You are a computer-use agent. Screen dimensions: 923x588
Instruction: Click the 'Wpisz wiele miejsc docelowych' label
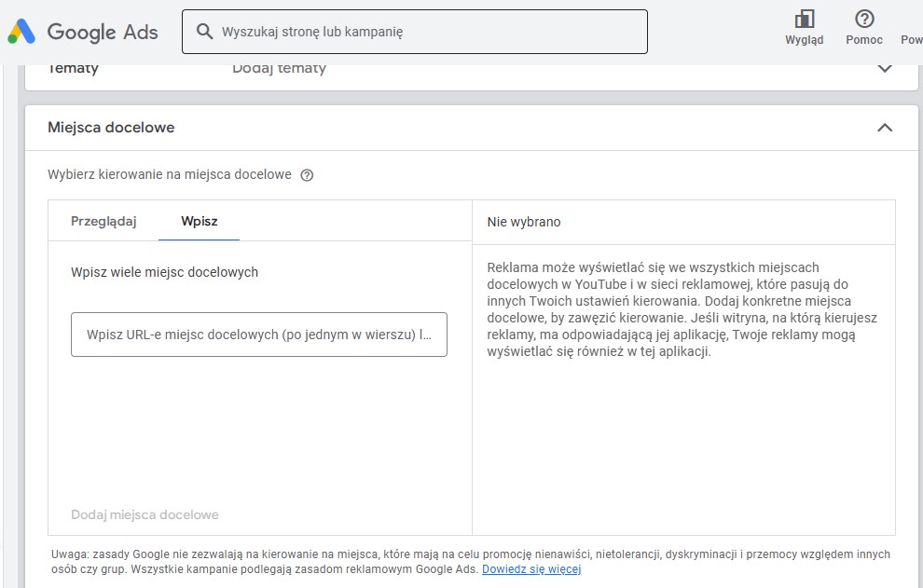click(x=164, y=272)
